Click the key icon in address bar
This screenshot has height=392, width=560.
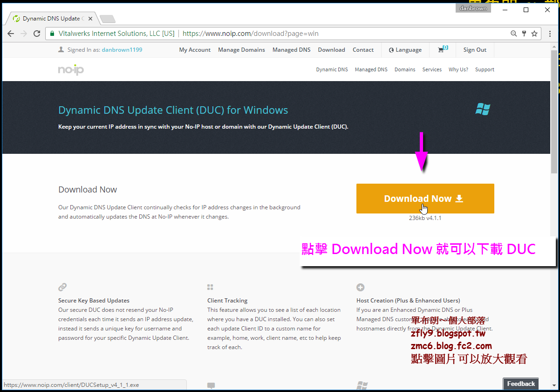(524, 34)
